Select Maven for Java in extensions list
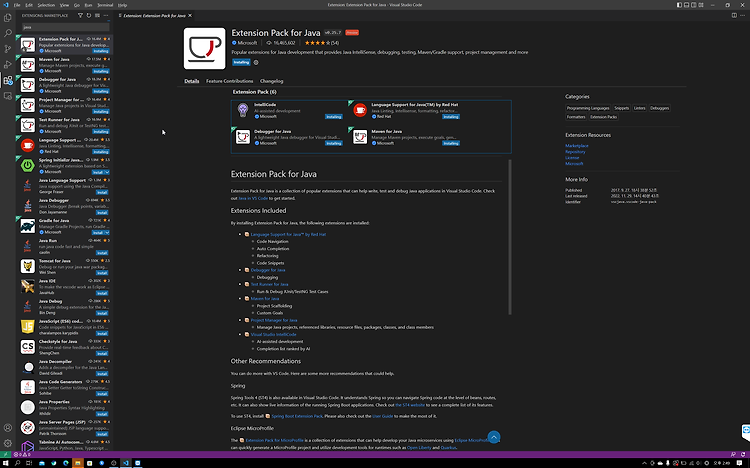Screen dimensions: 750x468 (65, 65)
